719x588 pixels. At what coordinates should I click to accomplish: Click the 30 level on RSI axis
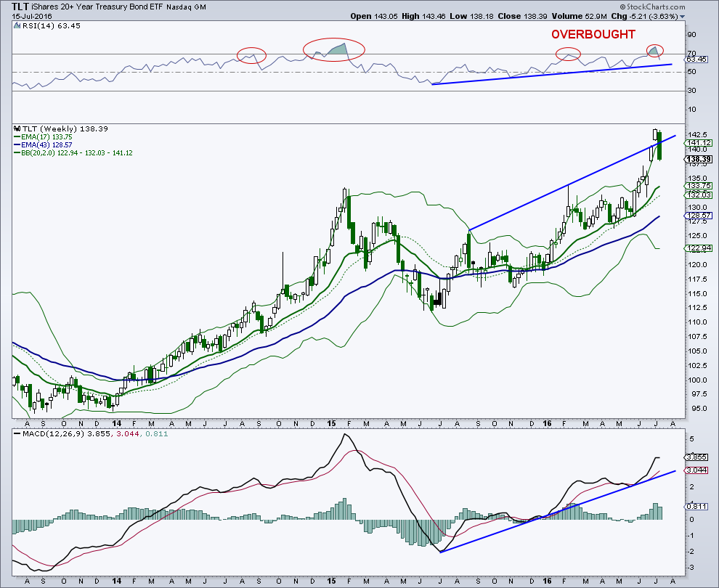(691, 91)
